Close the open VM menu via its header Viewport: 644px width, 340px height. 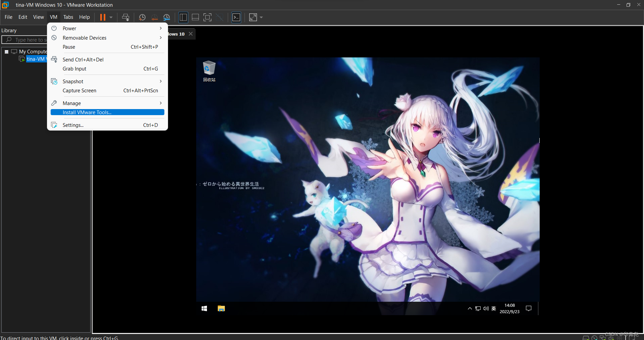(x=54, y=17)
